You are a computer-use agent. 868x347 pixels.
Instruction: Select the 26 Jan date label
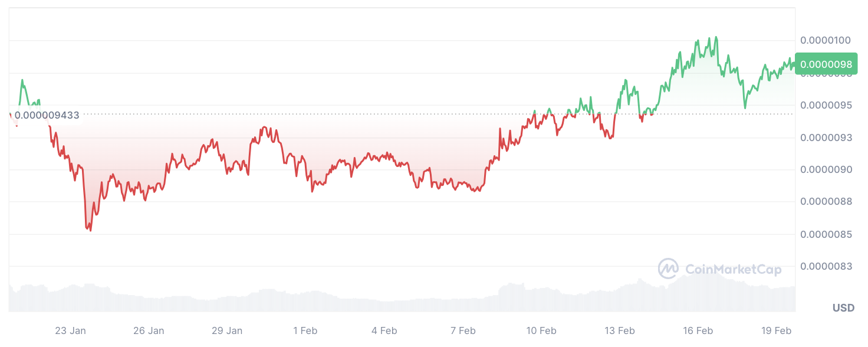pyautogui.click(x=149, y=330)
